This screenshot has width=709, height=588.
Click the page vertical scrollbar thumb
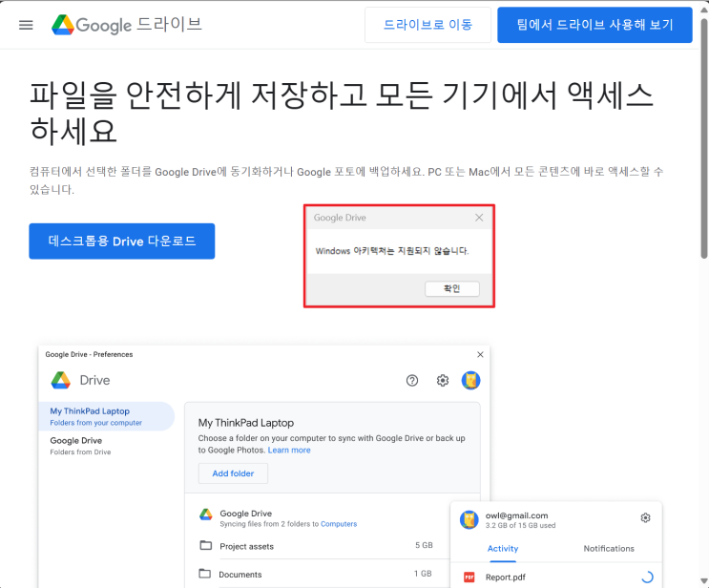click(x=704, y=138)
